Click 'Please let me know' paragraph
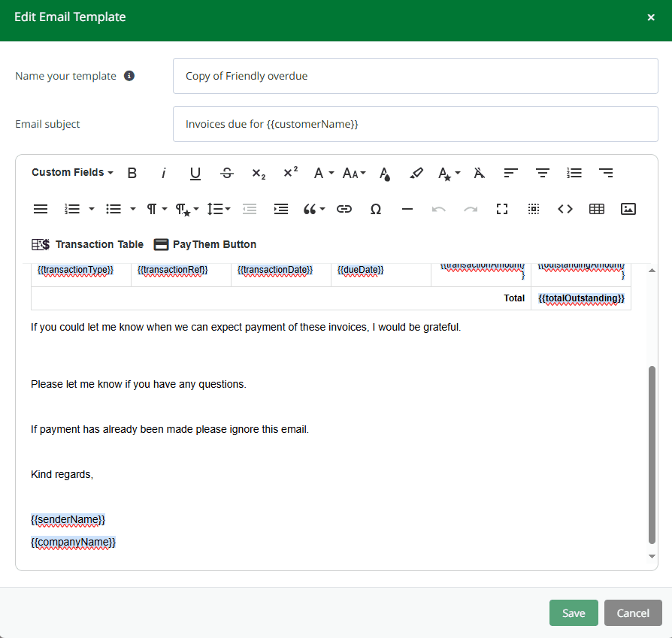Screen dimensions: 672x638 (x=138, y=384)
